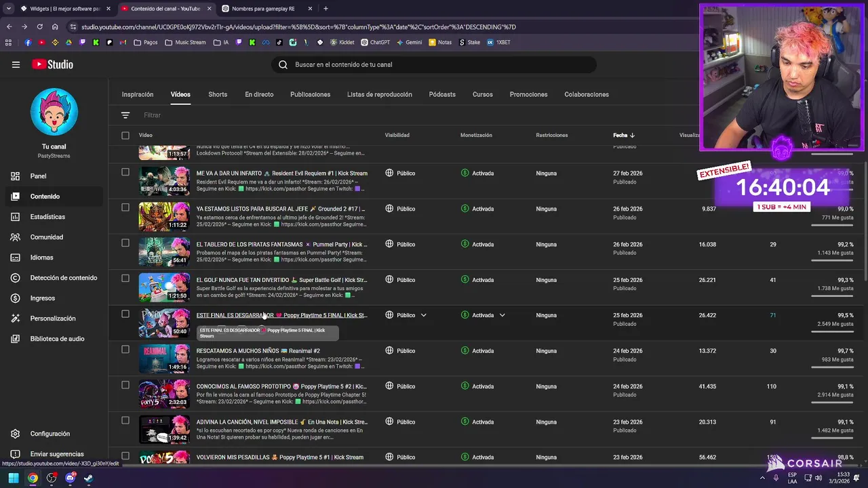The height and width of the screenshot is (488, 868).
Task: Open Steam from the taskbar
Action: [x=88, y=478]
